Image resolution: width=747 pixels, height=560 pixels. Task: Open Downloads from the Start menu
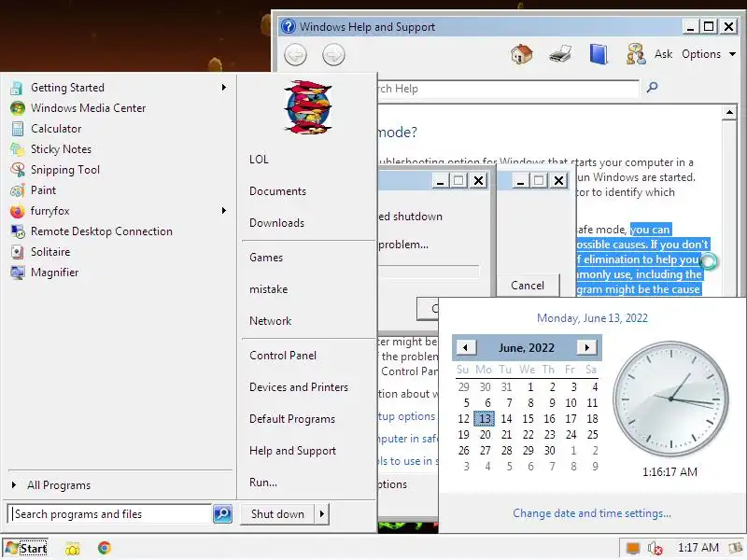point(276,223)
